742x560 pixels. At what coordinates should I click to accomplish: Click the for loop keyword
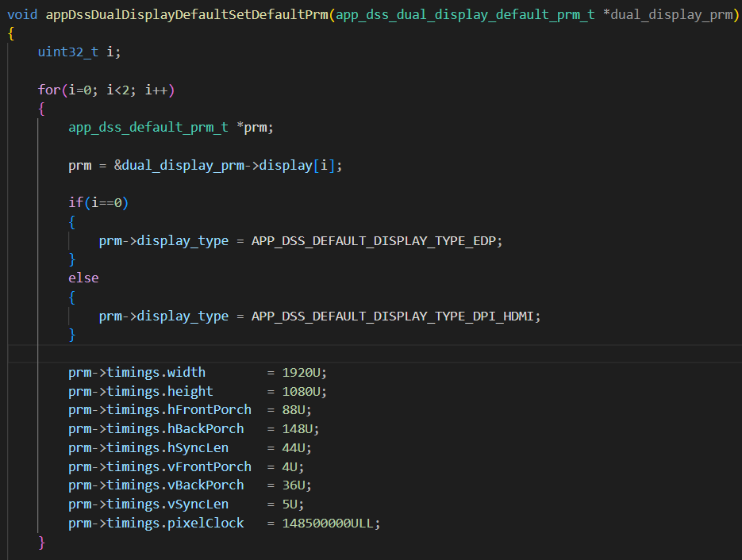49,90
